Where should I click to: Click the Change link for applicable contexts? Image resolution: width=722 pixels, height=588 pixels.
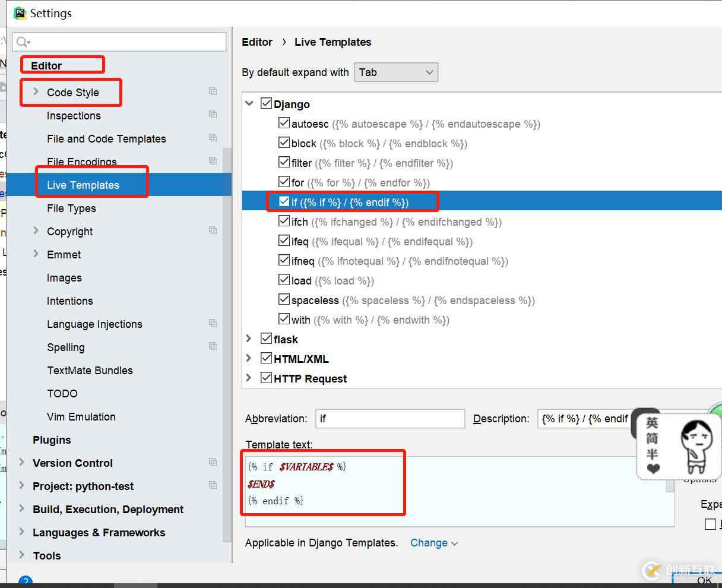coord(434,543)
